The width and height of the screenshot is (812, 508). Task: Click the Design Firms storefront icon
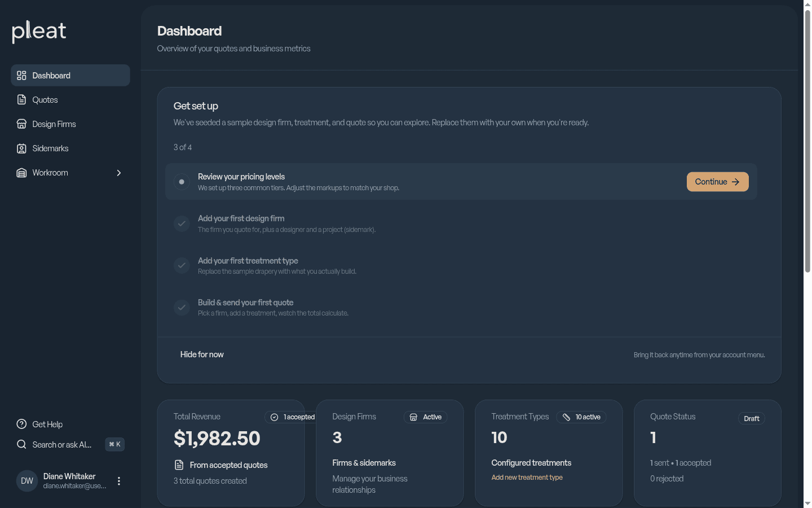pos(21,124)
